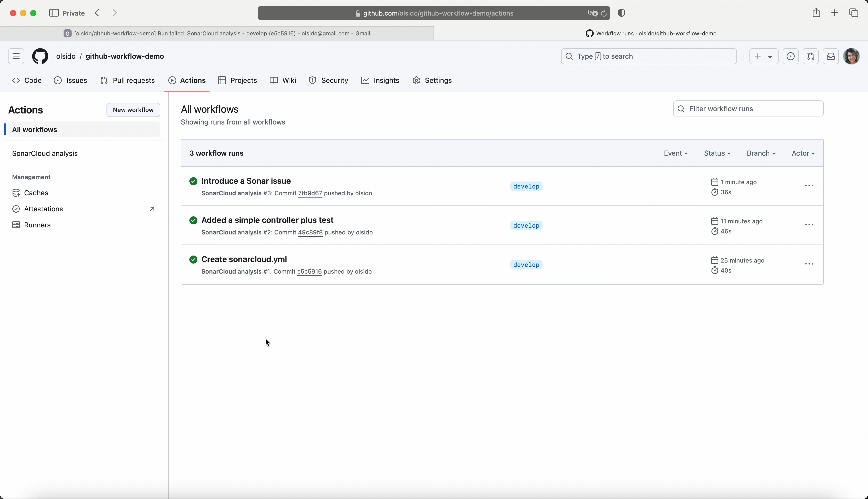Expand the Event filter dropdown
This screenshot has height=499, width=868.
(x=675, y=153)
